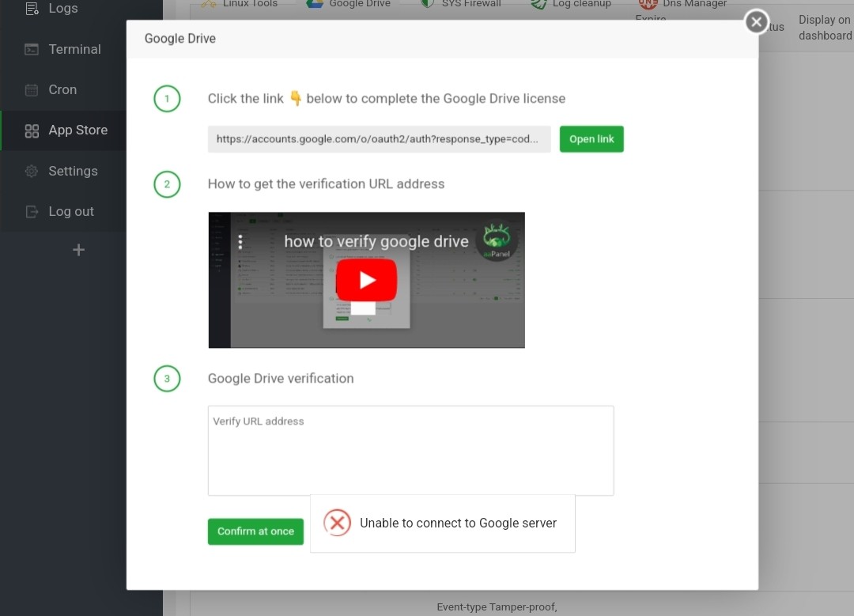854x616 pixels.
Task: Select the Cron calendar icon
Action: point(32,89)
